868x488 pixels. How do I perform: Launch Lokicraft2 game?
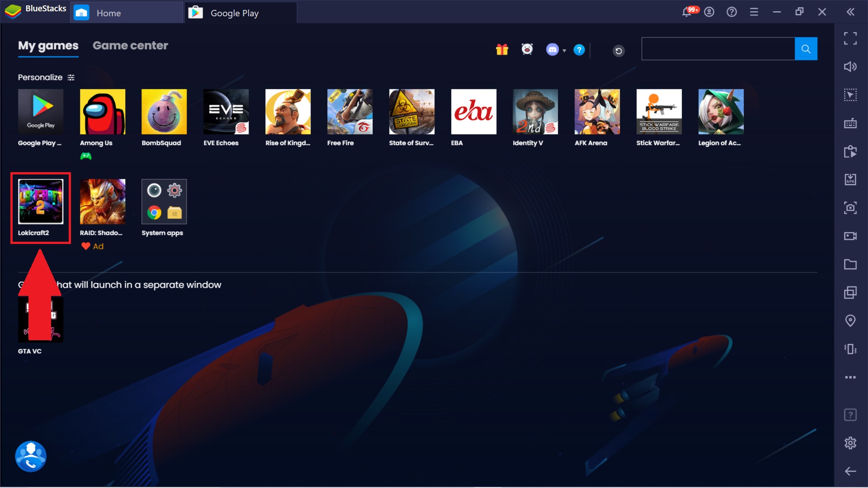pos(41,202)
